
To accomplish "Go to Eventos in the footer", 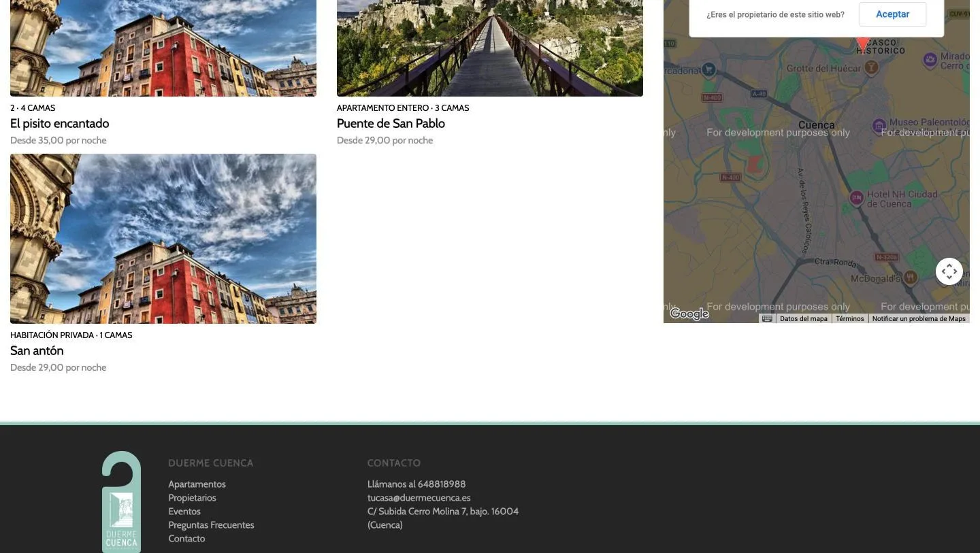I will (184, 512).
